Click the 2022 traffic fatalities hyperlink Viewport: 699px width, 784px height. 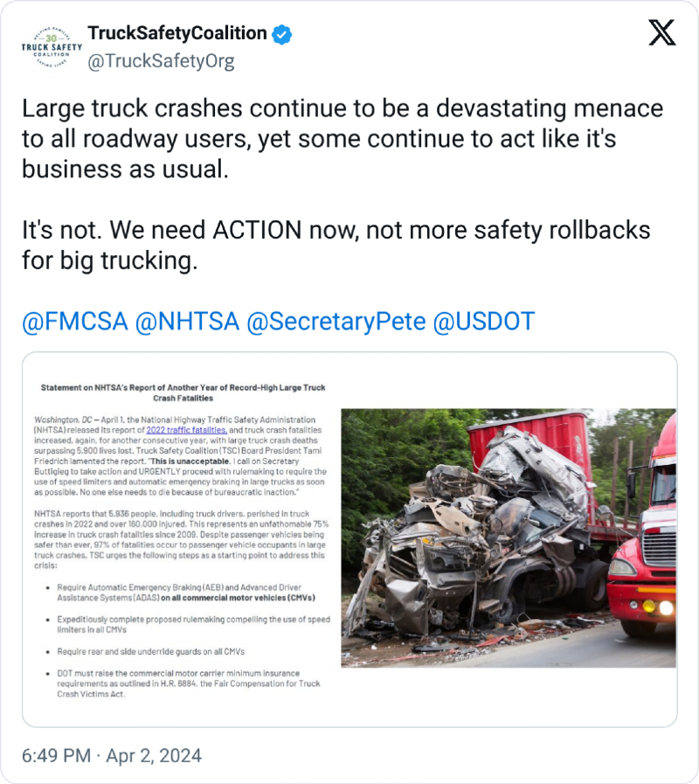[186, 430]
